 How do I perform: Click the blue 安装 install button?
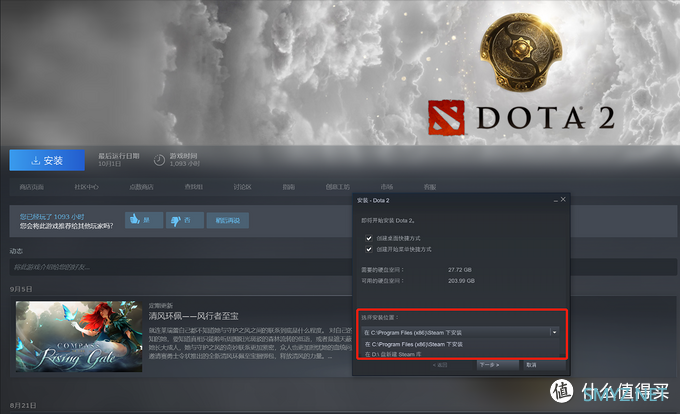(47, 160)
